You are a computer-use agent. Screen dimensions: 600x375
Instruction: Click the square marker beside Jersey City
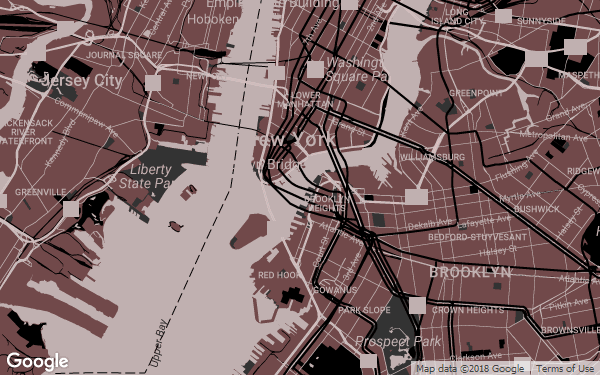(153, 83)
